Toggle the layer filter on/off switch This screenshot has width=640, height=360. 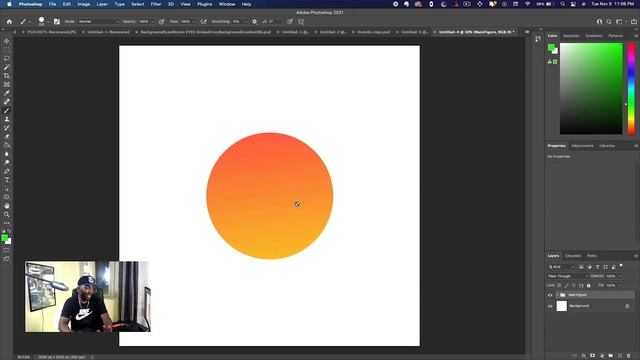click(x=621, y=266)
